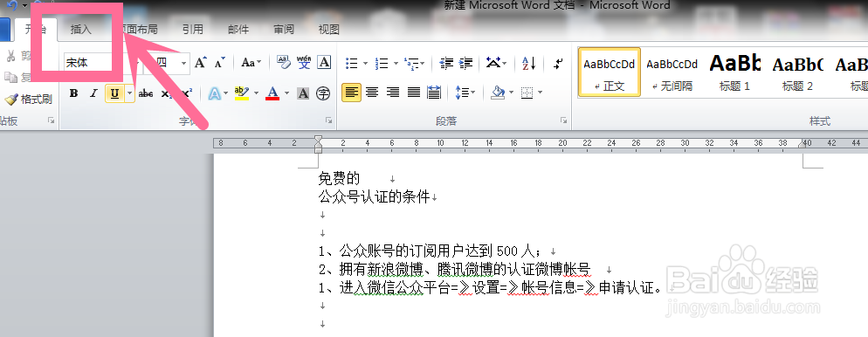Image resolution: width=868 pixels, height=337 pixels.
Task: Apply the 正文 style
Action: pyautogui.click(x=610, y=72)
